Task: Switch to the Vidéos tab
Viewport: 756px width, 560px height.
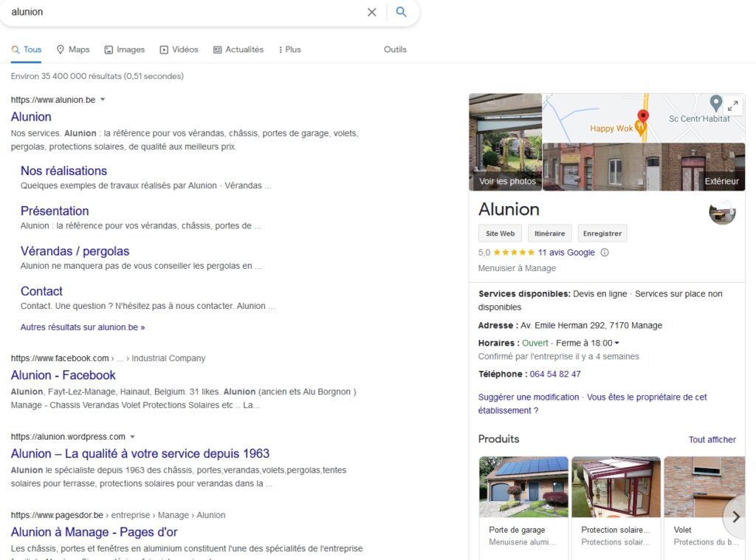Action: point(179,49)
